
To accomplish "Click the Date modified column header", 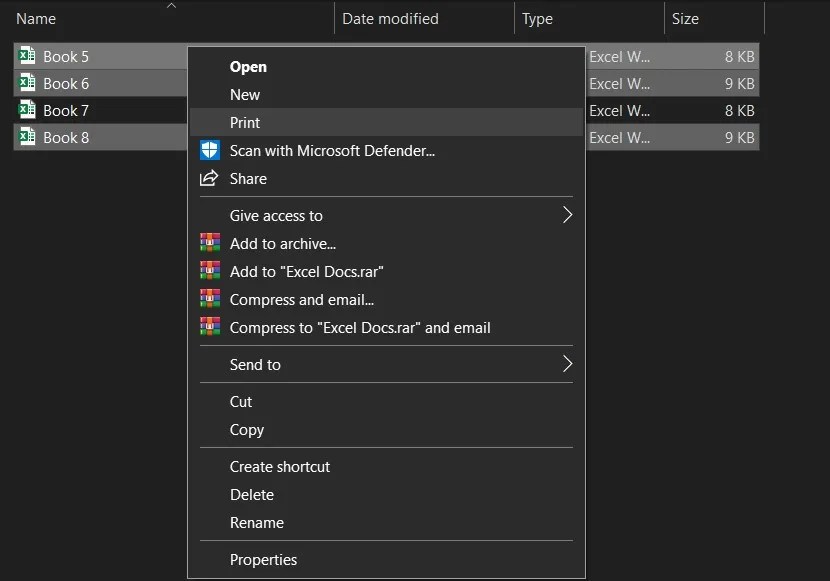I will 390,18.
